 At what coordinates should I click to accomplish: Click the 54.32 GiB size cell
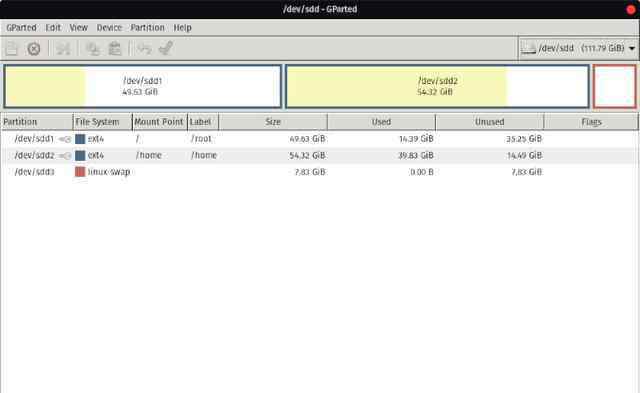[x=307, y=155]
